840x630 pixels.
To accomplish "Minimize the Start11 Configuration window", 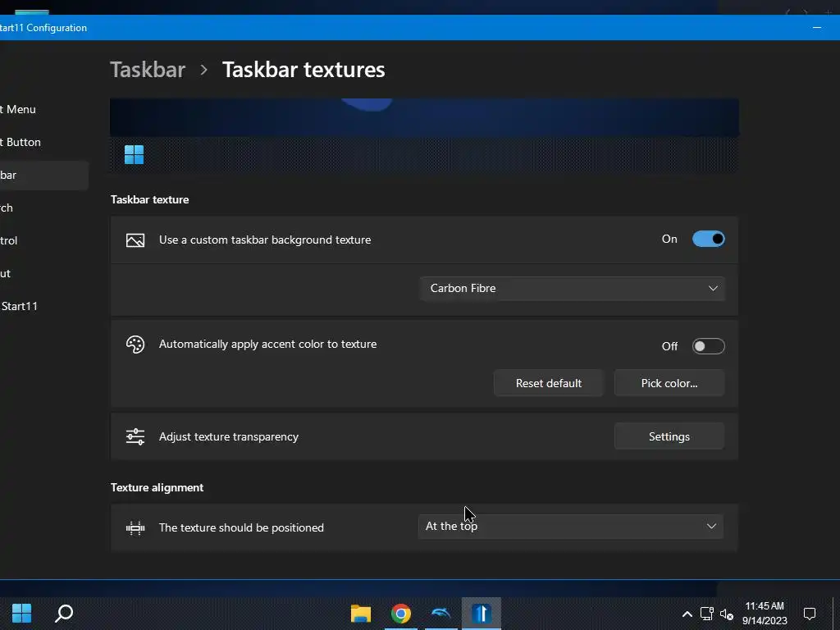I will tap(817, 27).
